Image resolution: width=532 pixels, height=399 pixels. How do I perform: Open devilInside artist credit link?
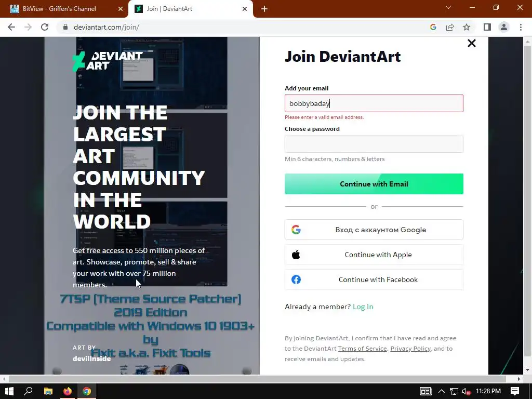coord(91,358)
